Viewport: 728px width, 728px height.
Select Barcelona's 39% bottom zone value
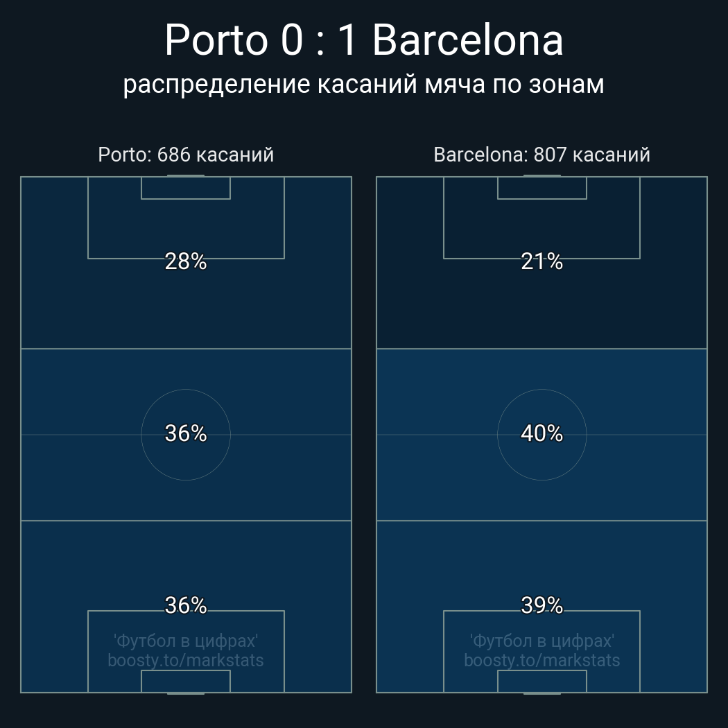541,605
